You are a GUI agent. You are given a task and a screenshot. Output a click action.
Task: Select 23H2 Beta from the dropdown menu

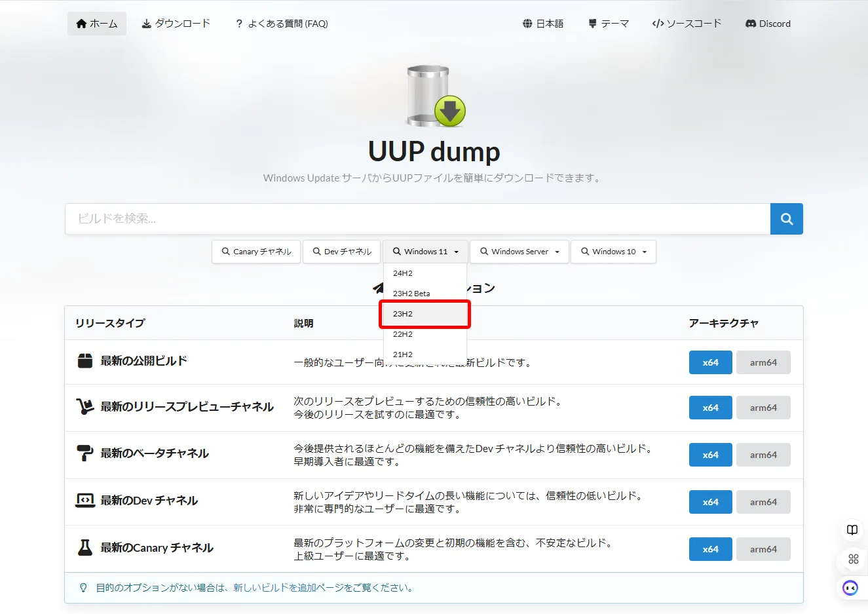tap(425, 294)
